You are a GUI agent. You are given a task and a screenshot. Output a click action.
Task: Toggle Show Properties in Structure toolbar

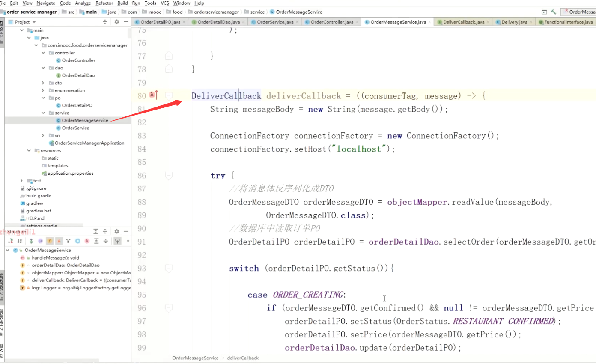[x=41, y=241]
